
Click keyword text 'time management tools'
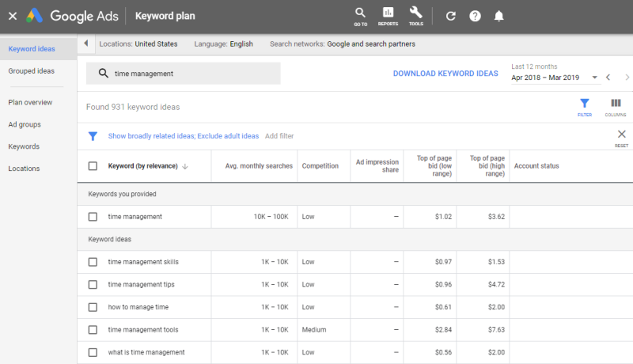[143, 330]
